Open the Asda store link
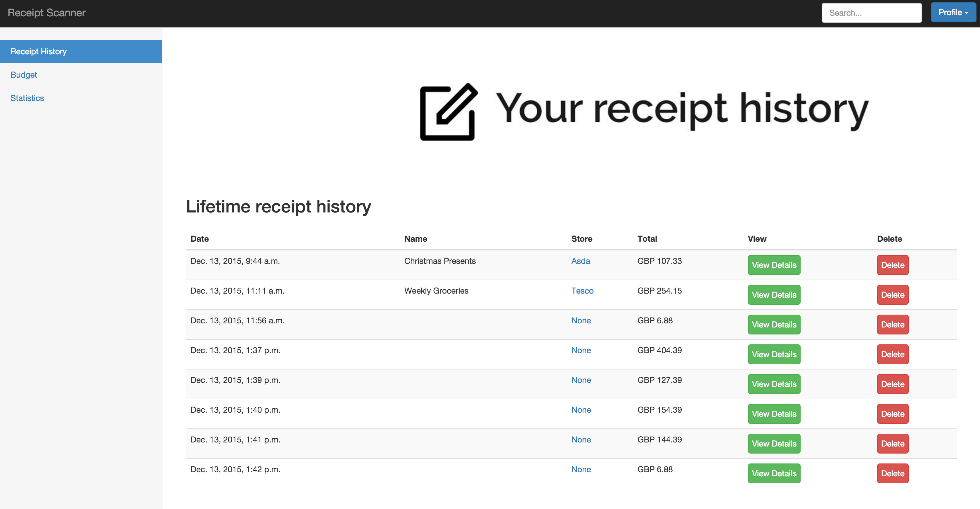 (x=580, y=261)
